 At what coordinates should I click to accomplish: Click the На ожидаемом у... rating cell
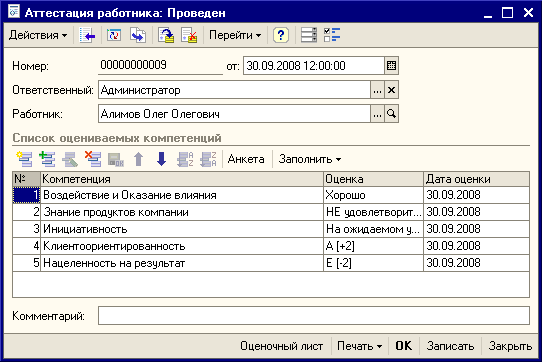pyautogui.click(x=373, y=229)
